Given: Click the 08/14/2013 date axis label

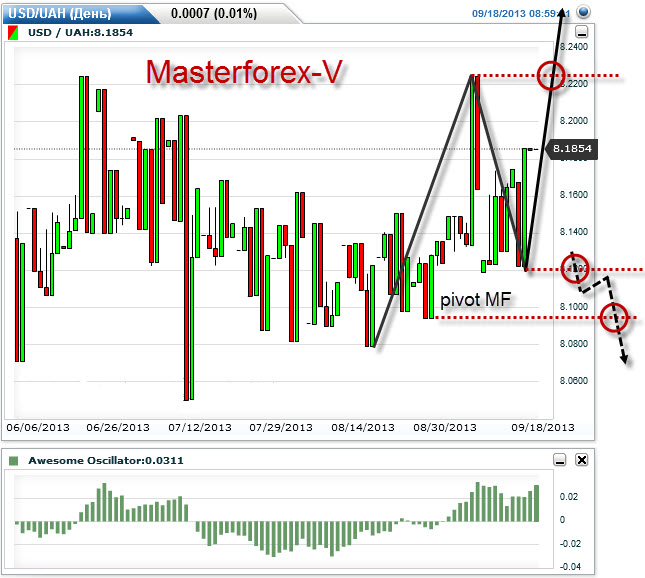Looking at the screenshot, I should (x=363, y=428).
